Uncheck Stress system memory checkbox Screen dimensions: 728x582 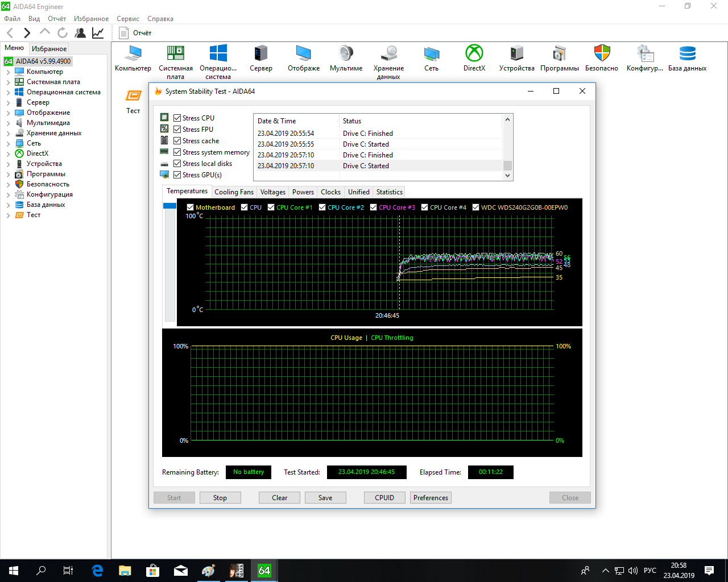177,152
